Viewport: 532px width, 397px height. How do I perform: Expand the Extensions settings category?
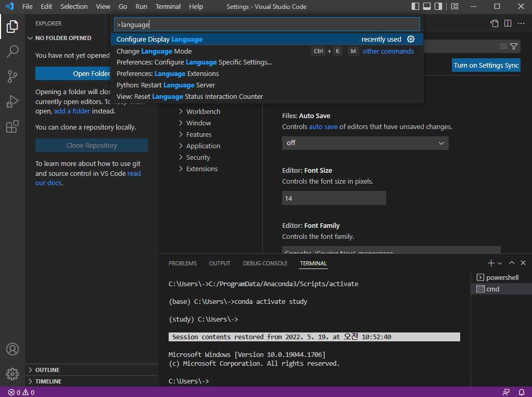pyautogui.click(x=198, y=169)
